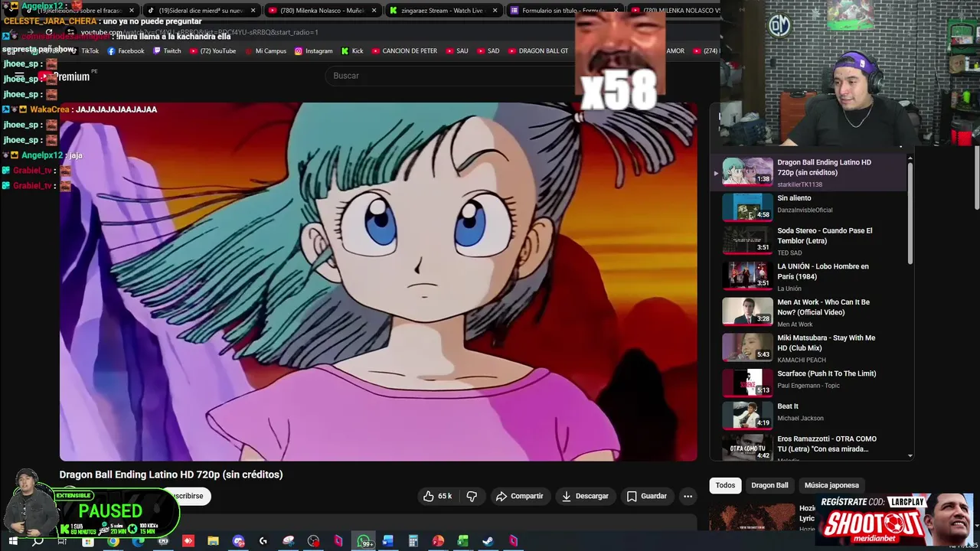Open WhatsApp with 99+ badge in taskbar
The width and height of the screenshot is (980, 551).
coord(364,541)
